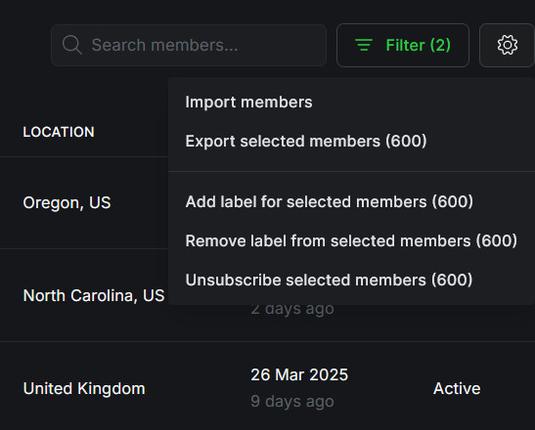535x430 pixels.
Task: Click the filter lines icon
Action: pyautogui.click(x=364, y=45)
